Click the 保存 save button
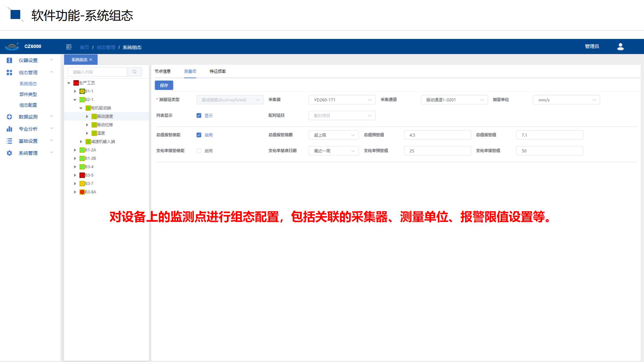644x362 pixels. (164, 85)
